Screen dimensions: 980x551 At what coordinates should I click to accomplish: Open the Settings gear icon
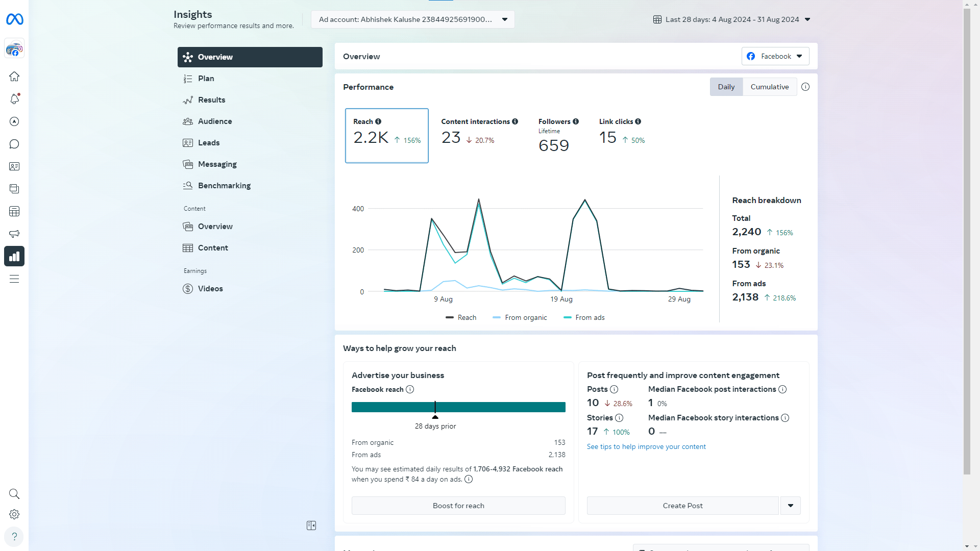[14, 514]
